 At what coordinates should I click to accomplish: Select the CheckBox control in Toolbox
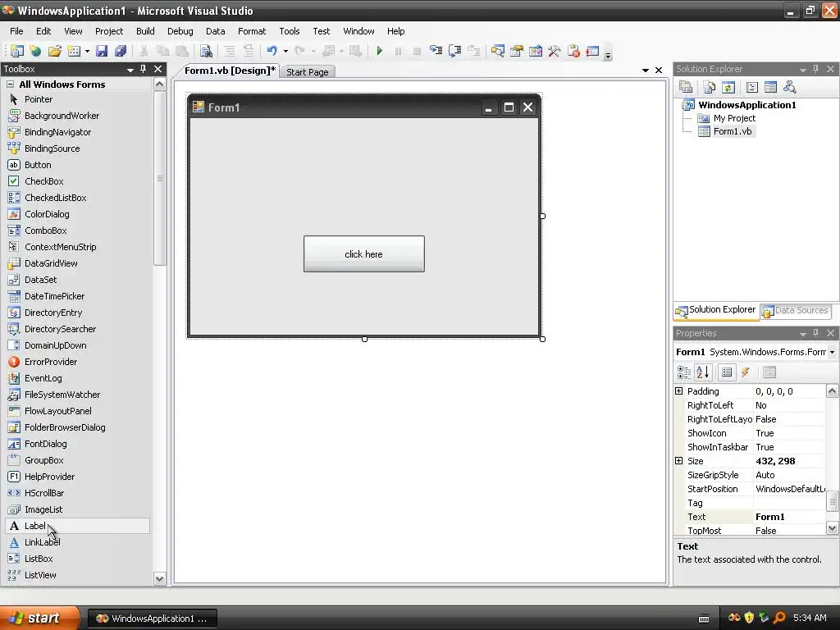[78, 181]
